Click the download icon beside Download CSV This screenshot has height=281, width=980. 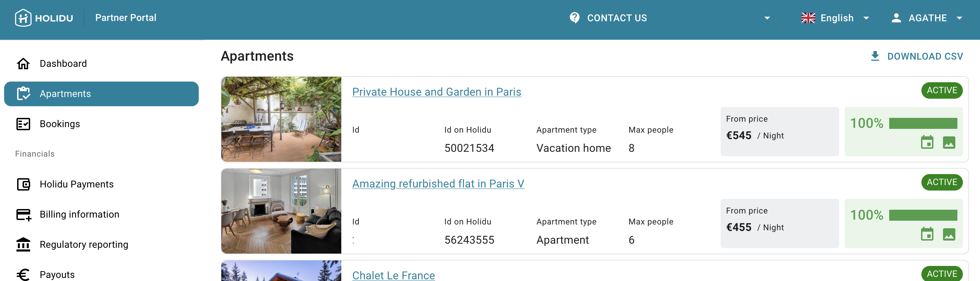(x=875, y=56)
